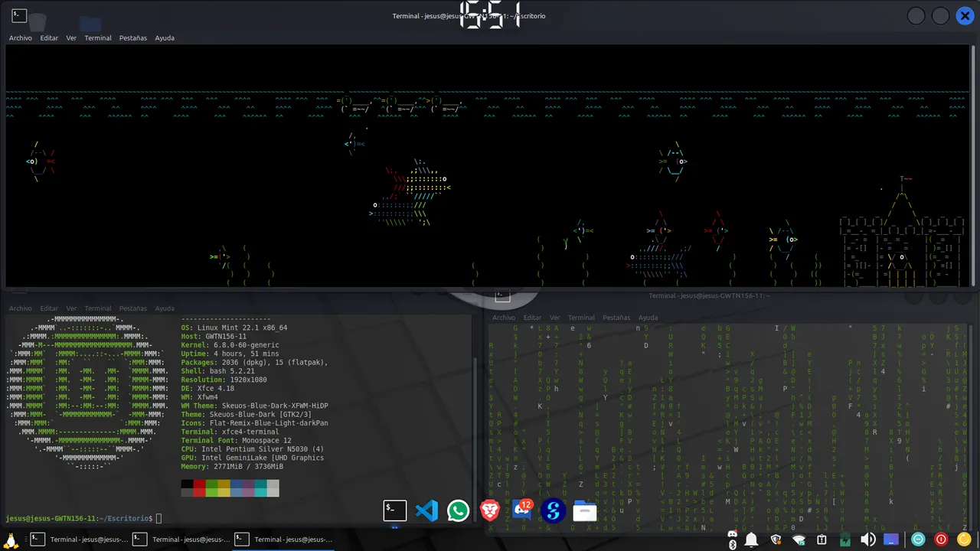Click the 'Terminal Font: Monospace 12' line

pos(236,440)
